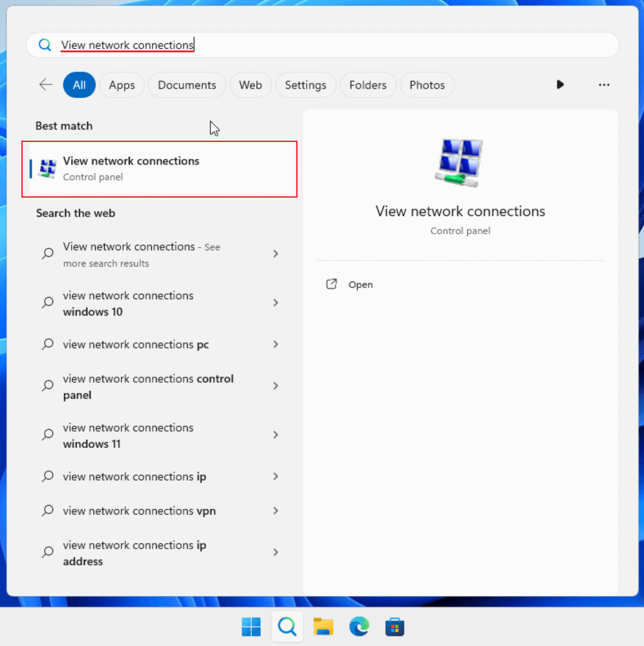
Task: Open File Explorer from the taskbar
Action: pyautogui.click(x=323, y=627)
